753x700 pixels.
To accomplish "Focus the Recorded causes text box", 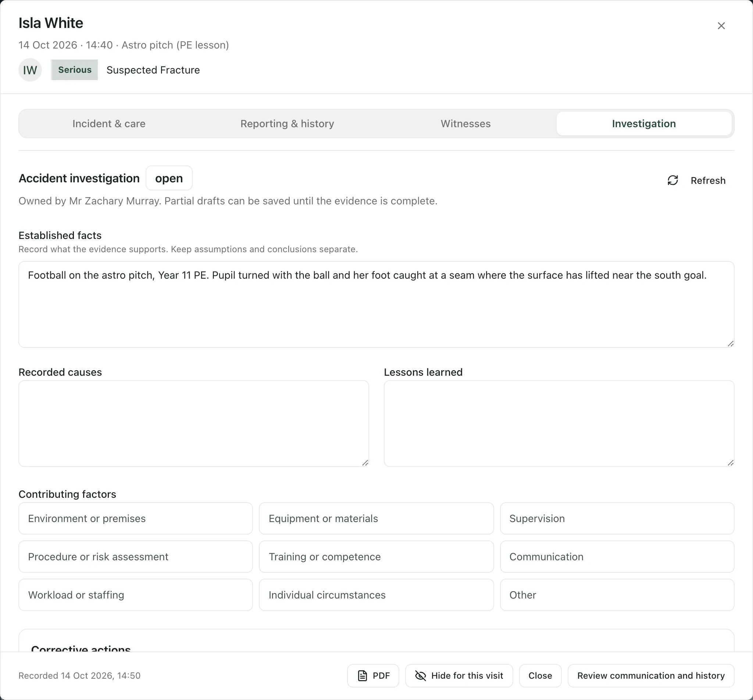I will pos(193,424).
